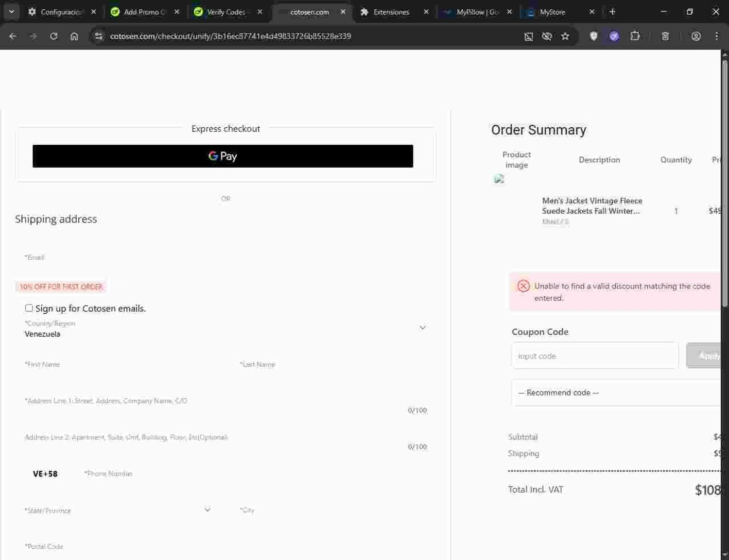Expand the State/Province dropdown
The image size is (729, 560).
coord(118,510)
